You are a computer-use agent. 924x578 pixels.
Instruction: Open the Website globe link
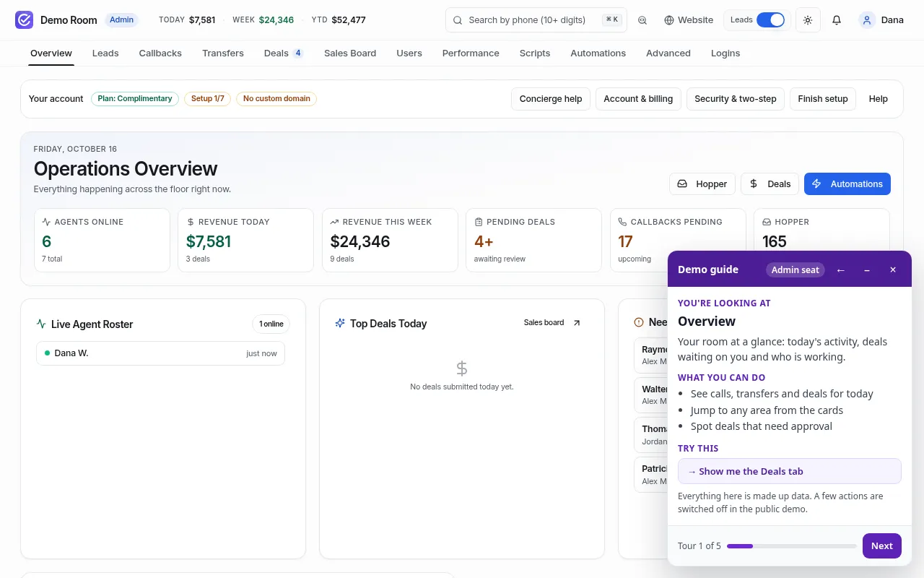[x=689, y=20]
